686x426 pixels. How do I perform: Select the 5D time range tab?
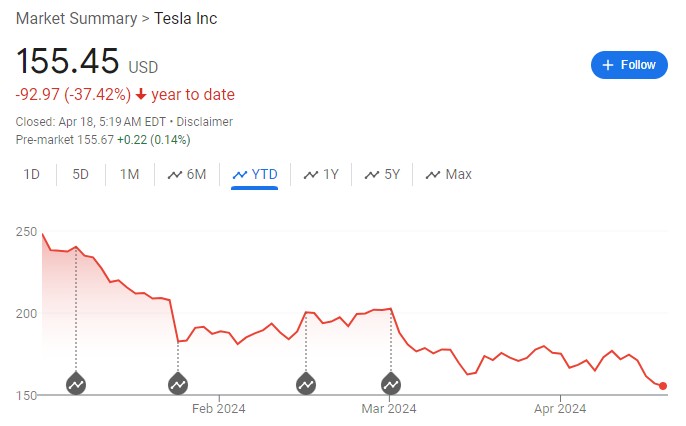point(80,174)
